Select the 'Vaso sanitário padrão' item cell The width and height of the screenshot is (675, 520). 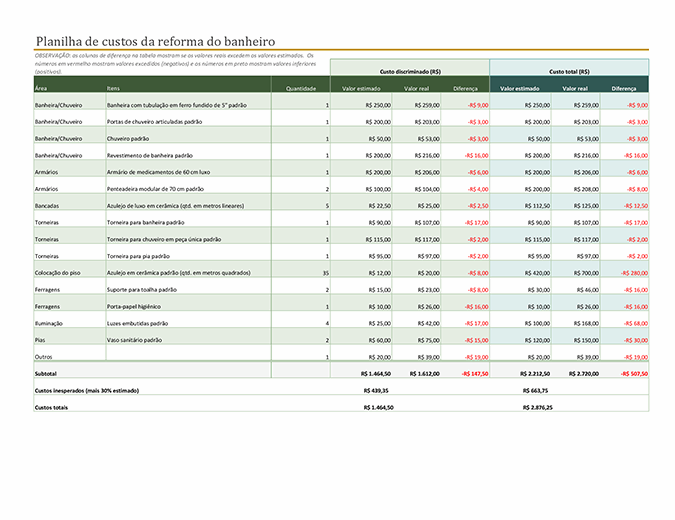point(135,340)
